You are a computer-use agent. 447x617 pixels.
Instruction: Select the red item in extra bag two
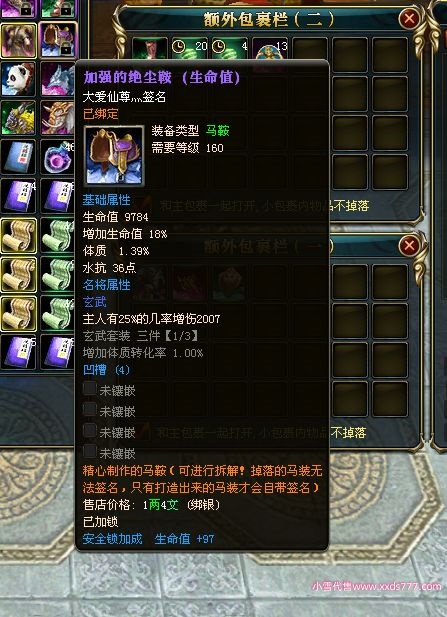coord(150,49)
